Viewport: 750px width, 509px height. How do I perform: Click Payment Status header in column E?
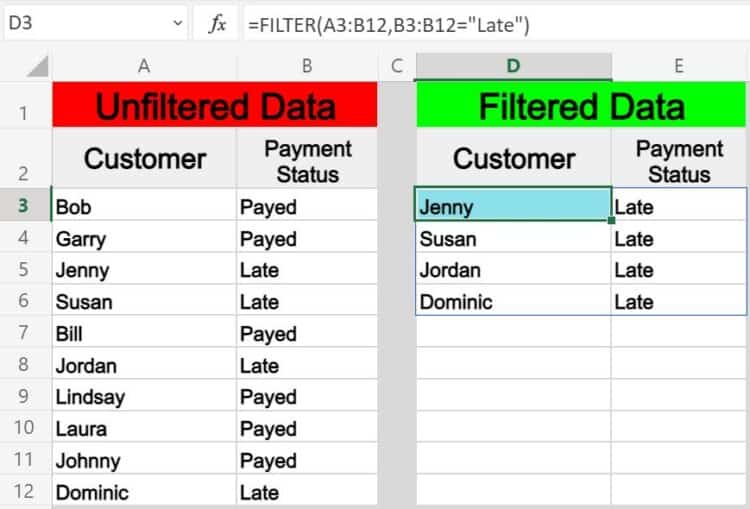(679, 161)
